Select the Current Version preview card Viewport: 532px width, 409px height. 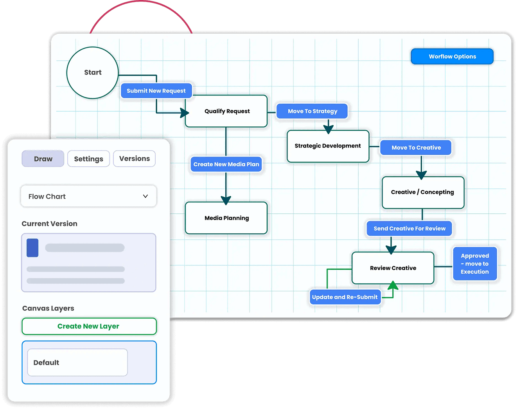click(88, 263)
